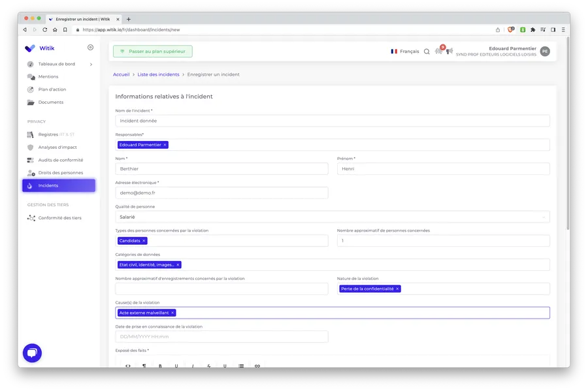Click the green extension icon
Screen dimensions: 588x391
[x=523, y=29]
